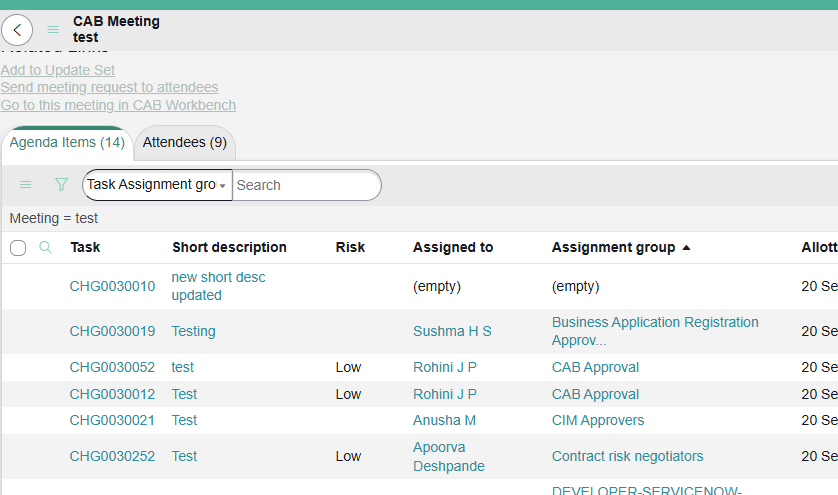Click the Assignment group sort arrow
The image size is (838, 495).
687,248
